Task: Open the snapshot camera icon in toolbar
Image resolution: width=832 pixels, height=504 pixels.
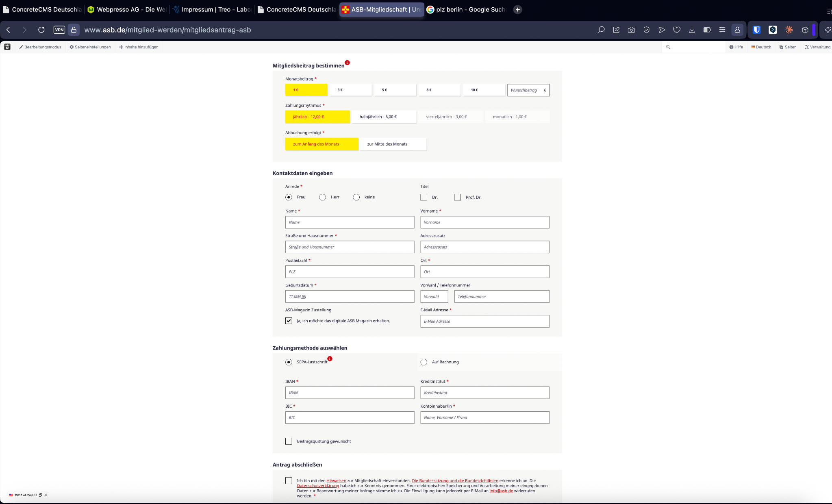Action: 631,30
